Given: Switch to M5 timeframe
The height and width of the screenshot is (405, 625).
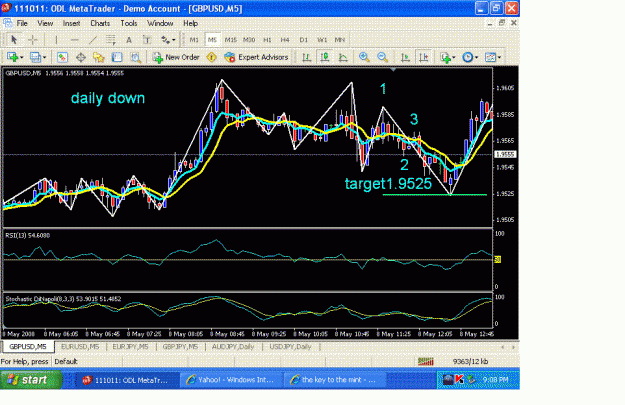Looking at the screenshot, I should (212, 39).
